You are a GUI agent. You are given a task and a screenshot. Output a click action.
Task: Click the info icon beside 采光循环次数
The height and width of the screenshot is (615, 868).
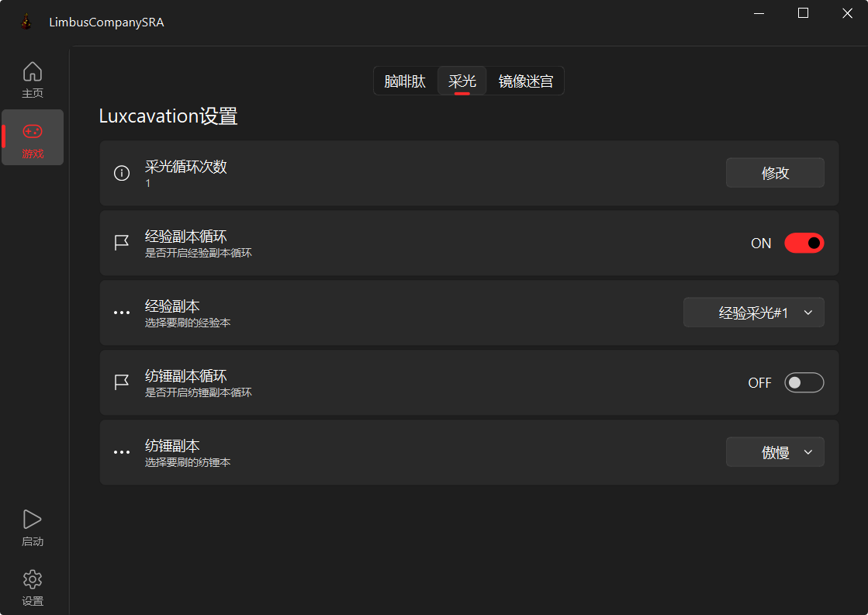[x=122, y=173]
